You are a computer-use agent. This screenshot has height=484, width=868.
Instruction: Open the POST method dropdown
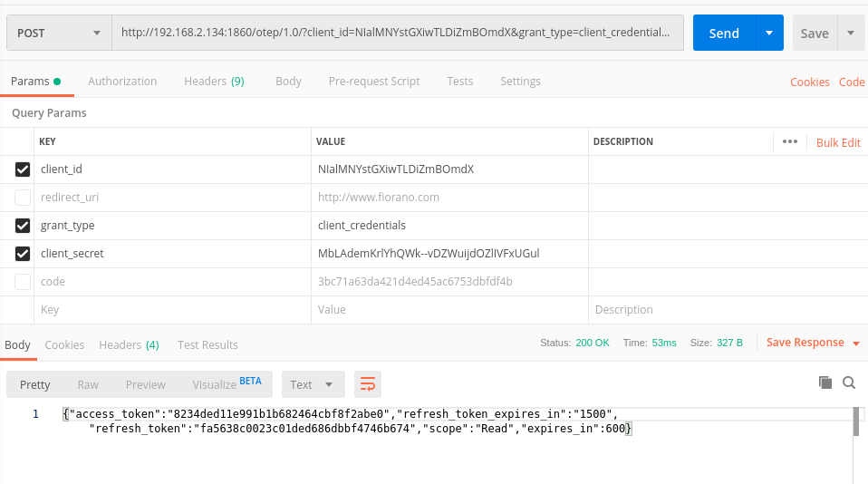pyautogui.click(x=59, y=34)
